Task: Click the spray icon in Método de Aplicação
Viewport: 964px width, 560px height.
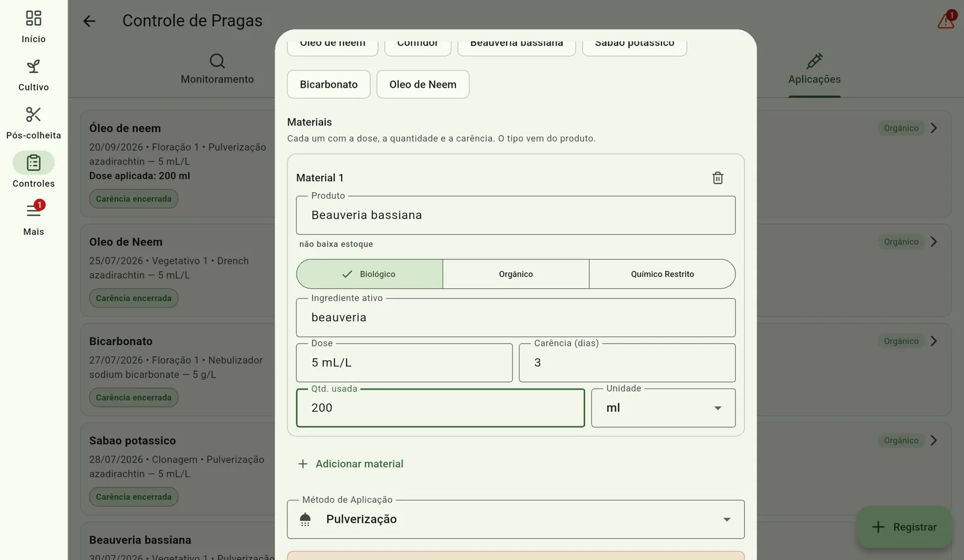Action: [x=305, y=520]
